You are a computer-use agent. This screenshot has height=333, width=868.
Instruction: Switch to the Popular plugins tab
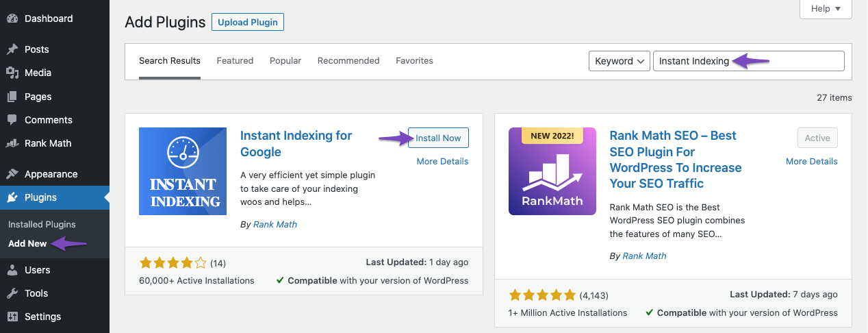[x=285, y=61]
